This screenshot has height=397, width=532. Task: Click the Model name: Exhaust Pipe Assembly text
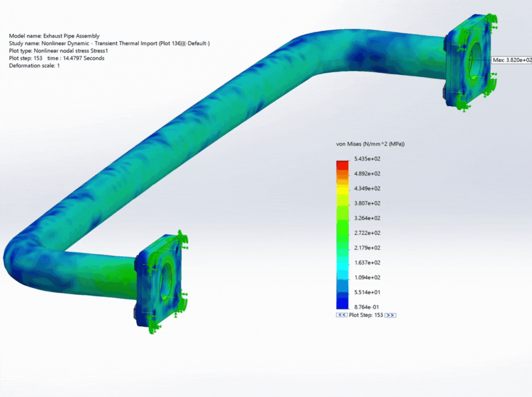pyautogui.click(x=54, y=36)
